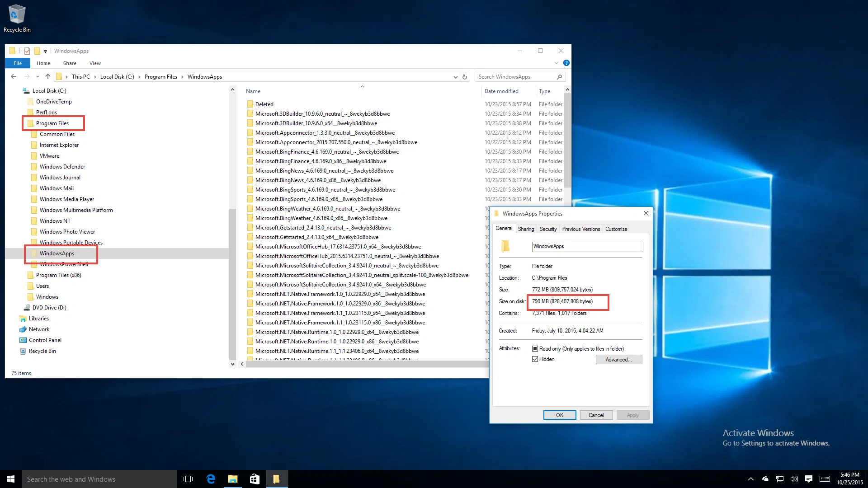Open the Store taskbar icon
This screenshot has height=488, width=868.
pos(255,479)
